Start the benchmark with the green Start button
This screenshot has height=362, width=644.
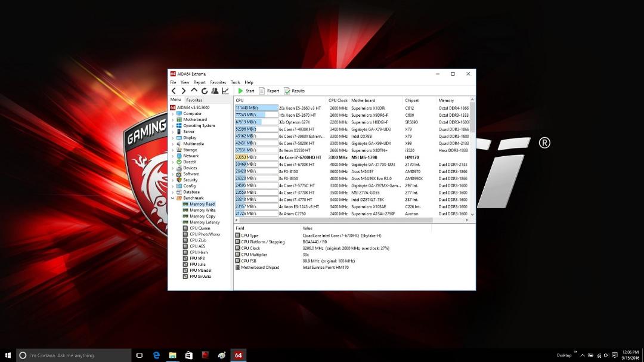pyautogui.click(x=246, y=91)
